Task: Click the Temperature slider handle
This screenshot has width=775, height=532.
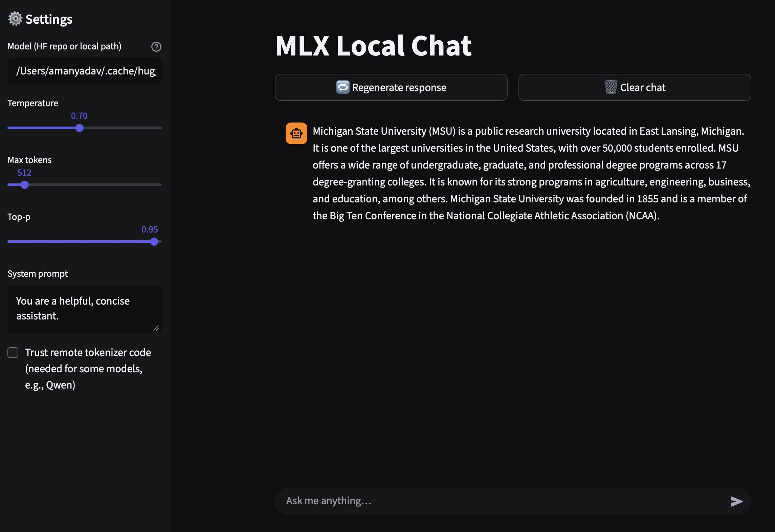Action: pyautogui.click(x=80, y=128)
